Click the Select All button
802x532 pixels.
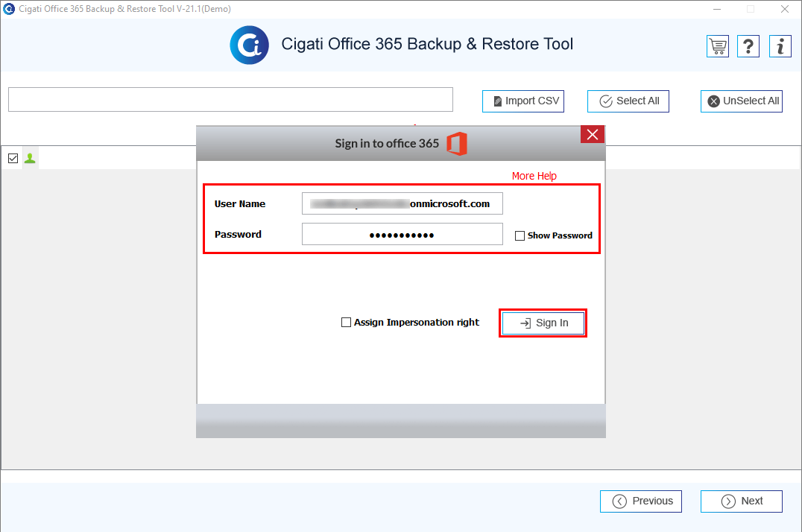pos(628,101)
